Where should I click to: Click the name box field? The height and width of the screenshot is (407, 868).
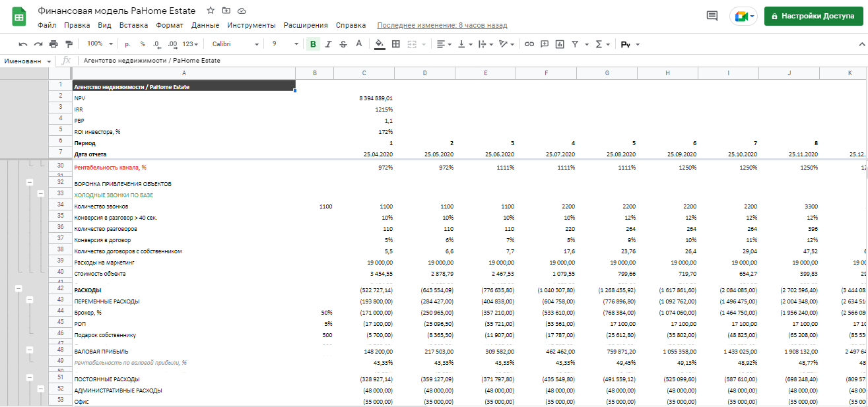[x=23, y=61]
